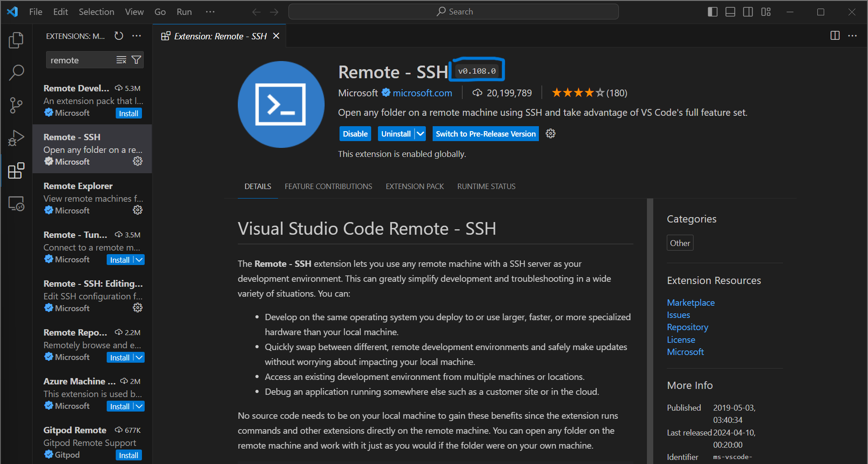Open the Source Control view
Image resolution: width=868 pixels, height=464 pixels.
pos(16,105)
